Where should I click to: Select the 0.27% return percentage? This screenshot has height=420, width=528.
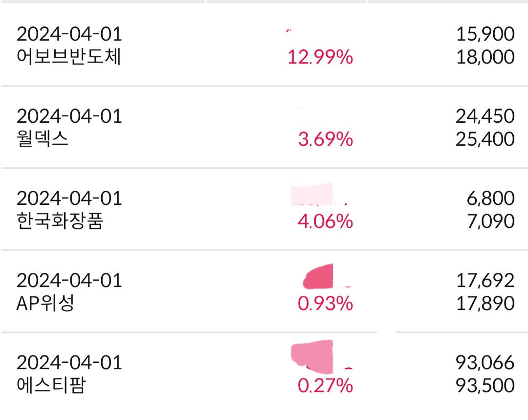325,386
